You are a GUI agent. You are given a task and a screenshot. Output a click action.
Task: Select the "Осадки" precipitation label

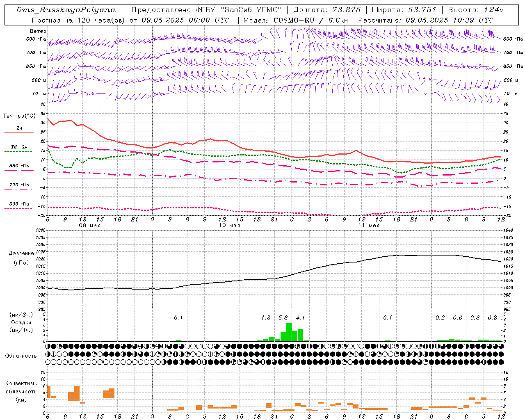tap(21, 322)
